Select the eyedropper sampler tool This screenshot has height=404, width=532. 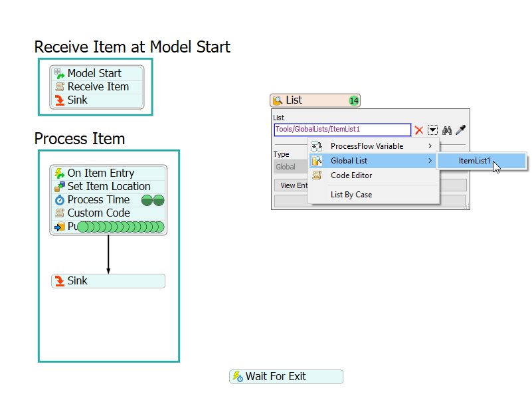(x=460, y=130)
